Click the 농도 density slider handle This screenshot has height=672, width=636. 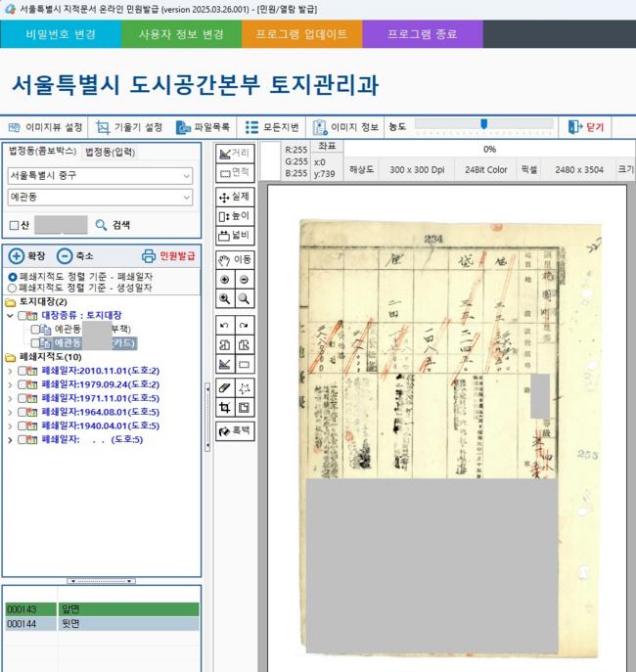(x=483, y=124)
